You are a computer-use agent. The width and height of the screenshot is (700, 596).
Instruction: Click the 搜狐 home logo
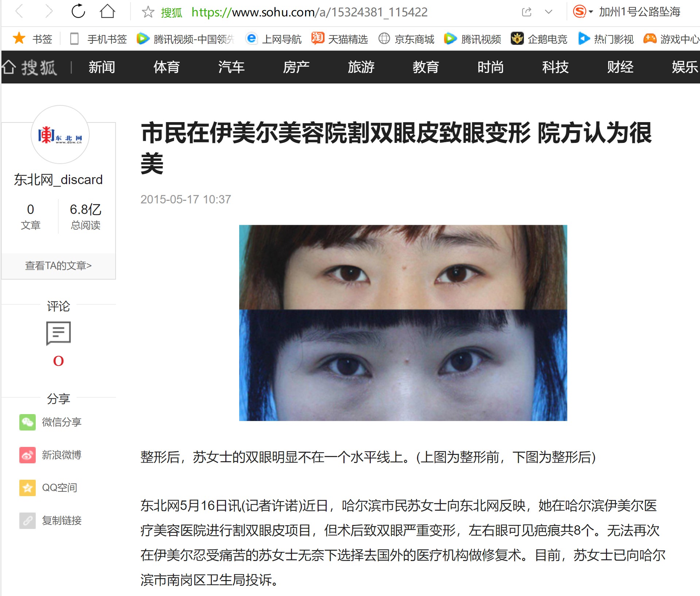tap(30, 67)
